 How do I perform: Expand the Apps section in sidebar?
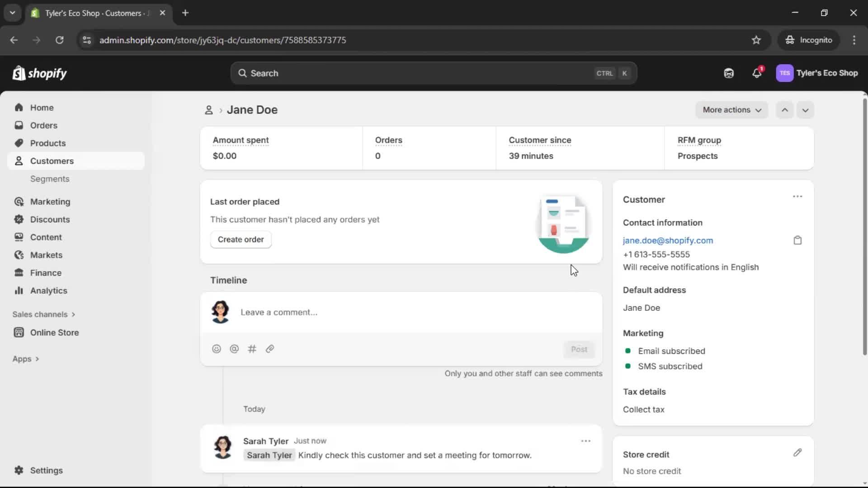pyautogui.click(x=25, y=358)
